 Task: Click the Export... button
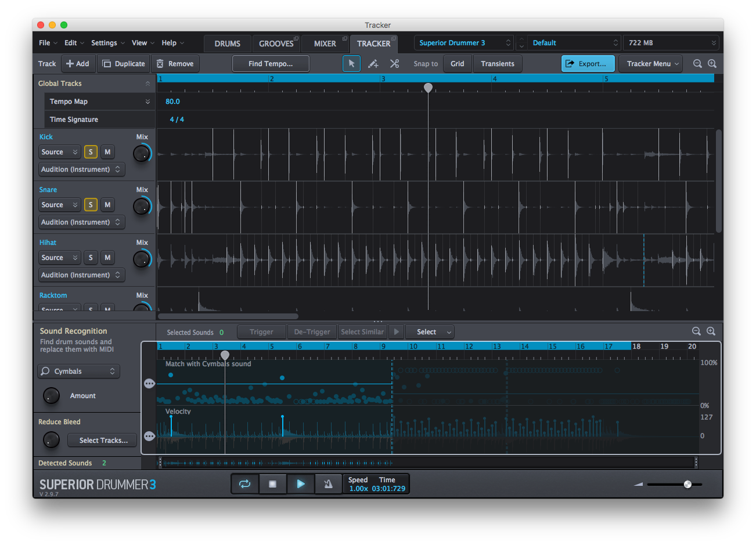click(588, 64)
